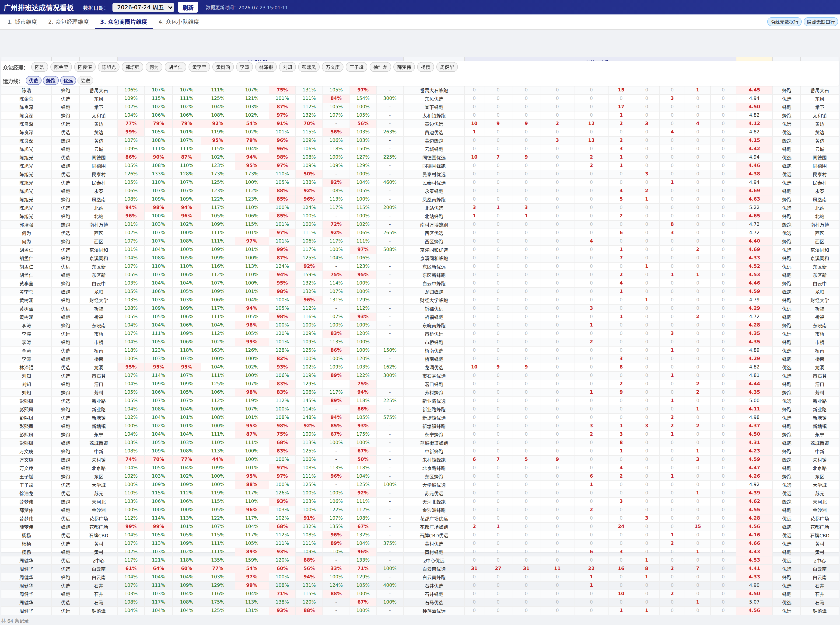Click the 荔城街道蜂跑 cell
The image size is (840, 625).
tap(434, 443)
